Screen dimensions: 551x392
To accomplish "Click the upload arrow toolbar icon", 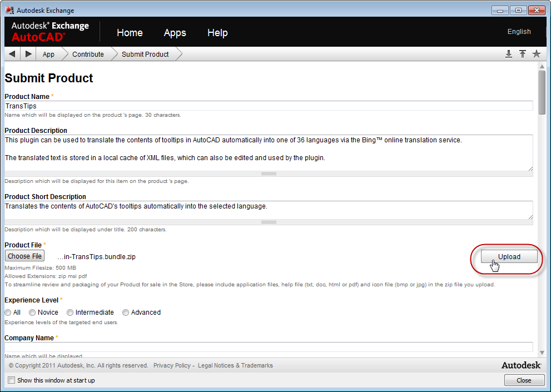I will (x=523, y=54).
